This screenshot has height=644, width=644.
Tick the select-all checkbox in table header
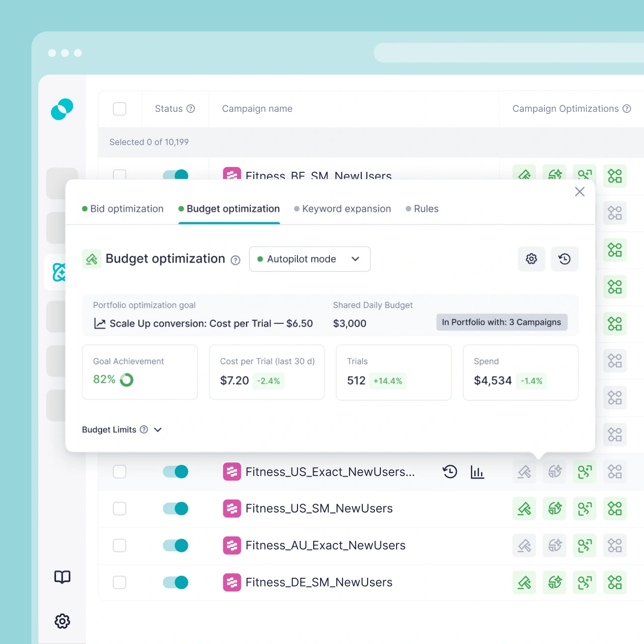(119, 108)
